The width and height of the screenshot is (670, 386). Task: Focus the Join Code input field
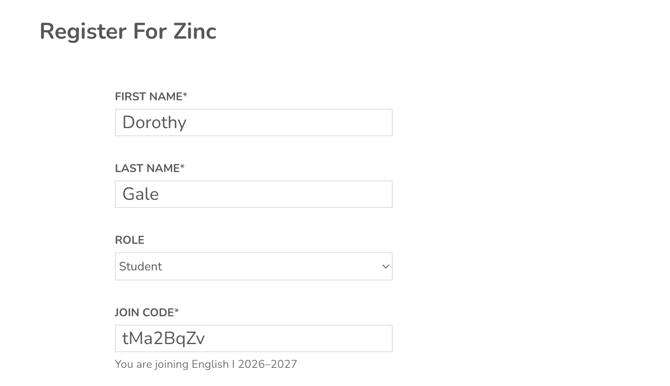[x=253, y=338]
